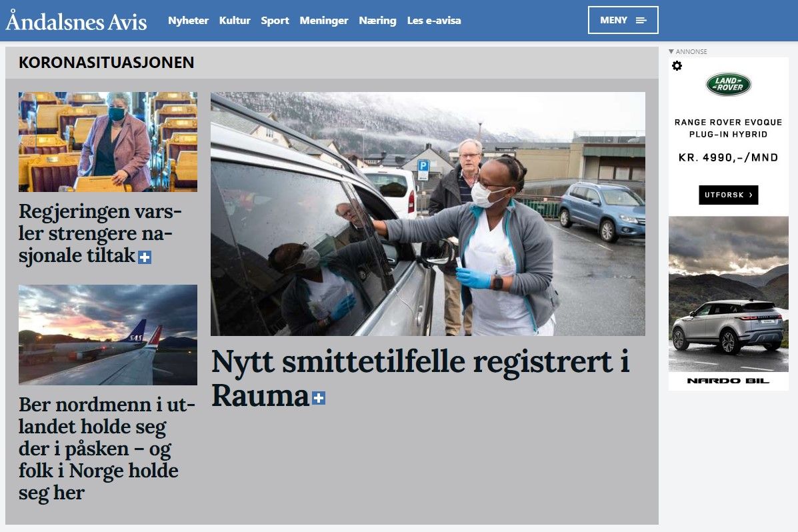Click the Land Rover logo in ad
This screenshot has width=798, height=532.
pos(728,85)
